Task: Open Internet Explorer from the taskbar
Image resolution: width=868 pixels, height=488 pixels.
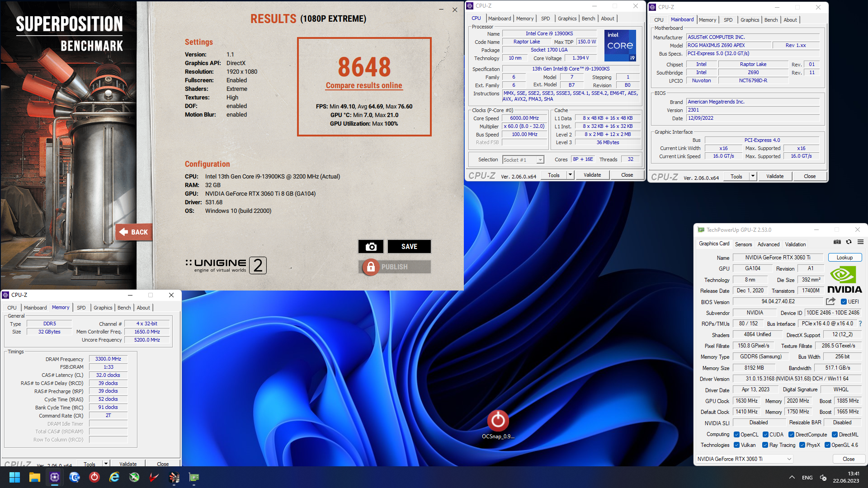Action: click(x=114, y=477)
